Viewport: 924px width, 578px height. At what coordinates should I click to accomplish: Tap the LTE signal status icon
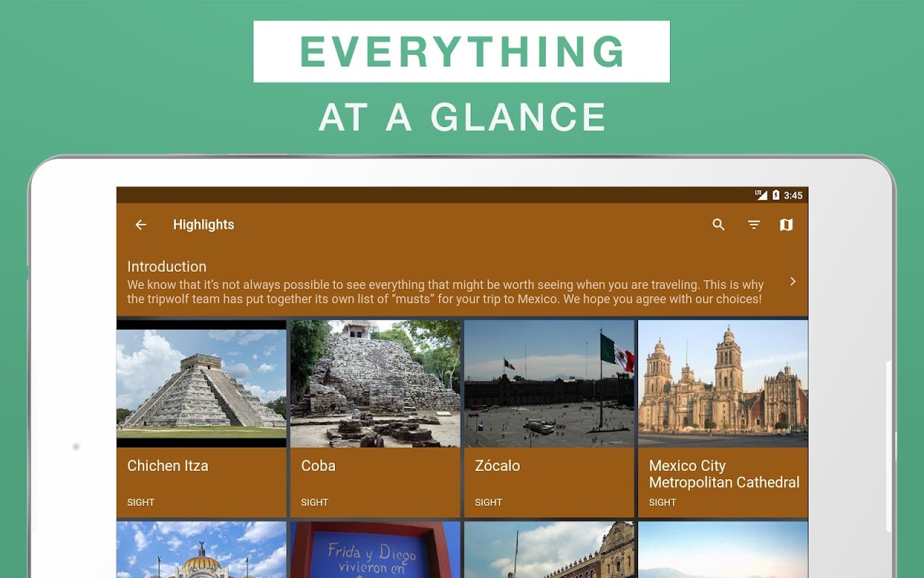click(x=761, y=195)
